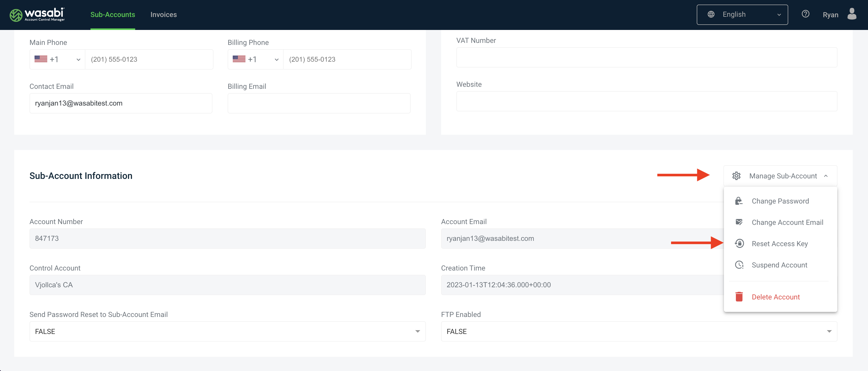Open Send Password Reset to Sub-Account Email dropdown
The width and height of the screenshot is (868, 371).
tap(227, 331)
